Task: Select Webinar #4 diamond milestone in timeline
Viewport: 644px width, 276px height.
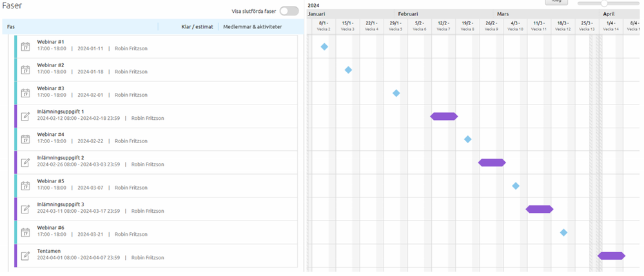Action: point(467,139)
